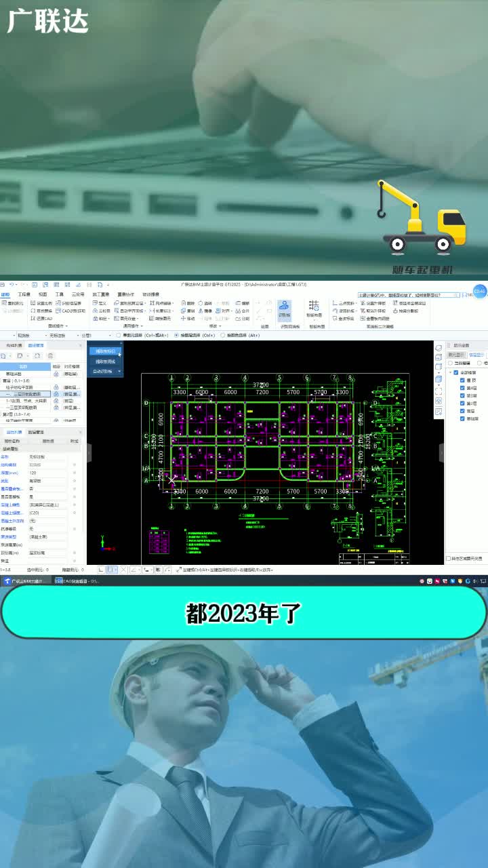488x868 pixels.
Task: Uncheck the 第4层 floor checkbox
Action: pyautogui.click(x=462, y=388)
